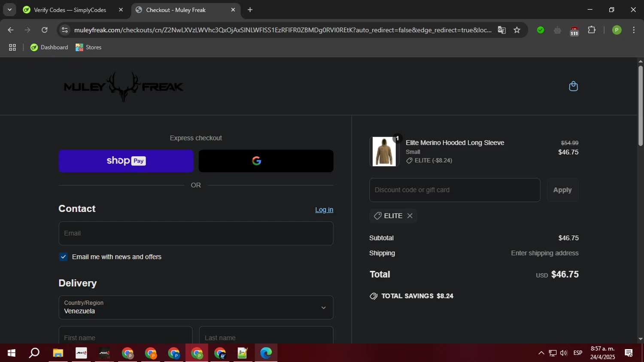644x362 pixels.
Task: Open the Windows Start menu
Action: [x=12, y=353]
